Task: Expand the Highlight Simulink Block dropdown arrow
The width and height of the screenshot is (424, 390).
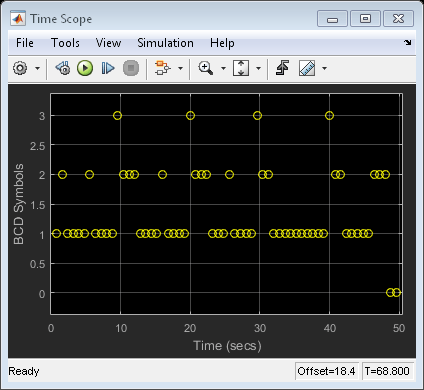Action: [180, 68]
